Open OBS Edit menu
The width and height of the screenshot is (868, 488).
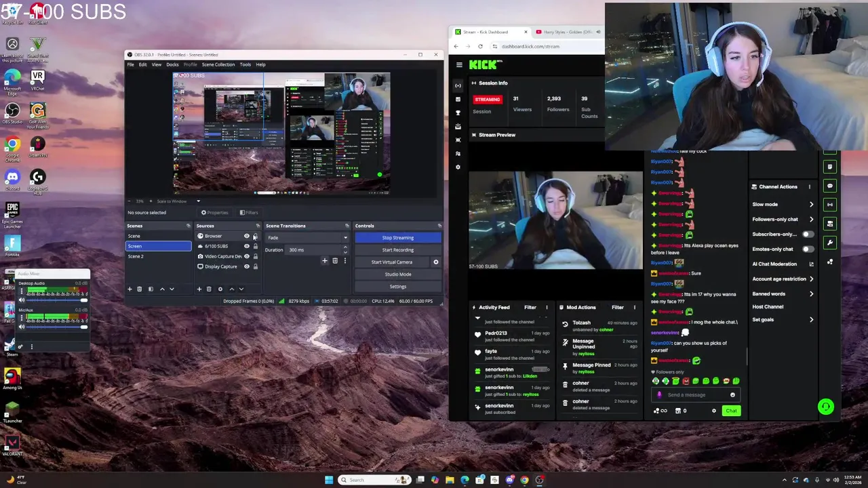click(143, 64)
